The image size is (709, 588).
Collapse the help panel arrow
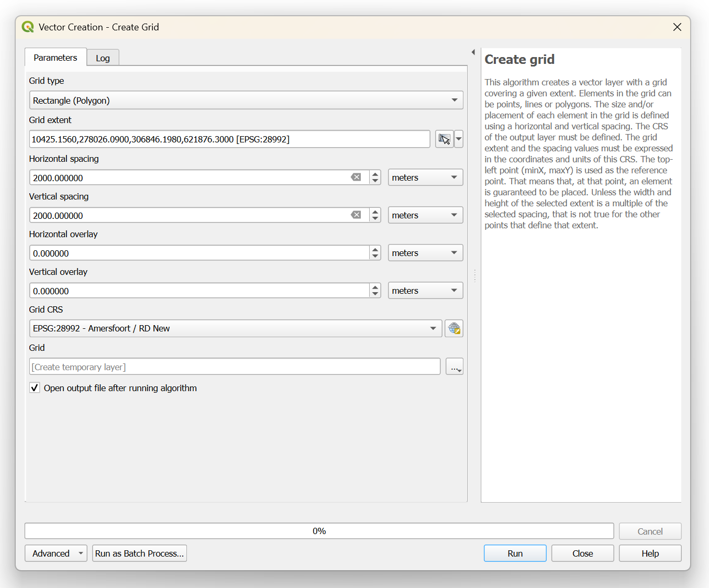click(473, 52)
